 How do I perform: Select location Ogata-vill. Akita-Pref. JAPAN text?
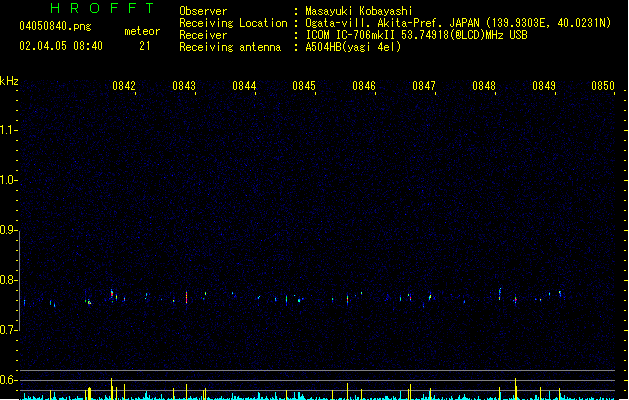click(392, 23)
